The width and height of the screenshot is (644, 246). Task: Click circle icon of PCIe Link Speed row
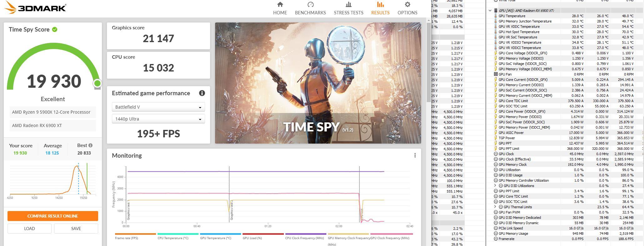496,228
